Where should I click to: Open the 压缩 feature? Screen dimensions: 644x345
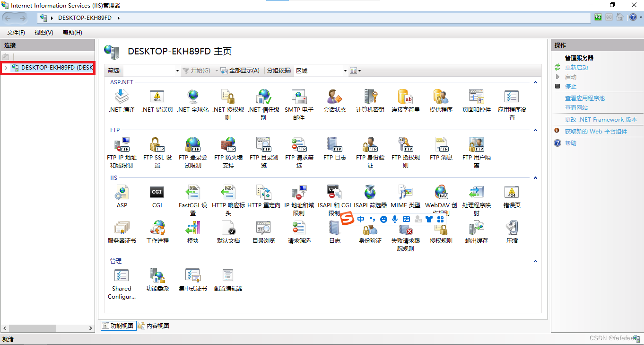(x=512, y=232)
